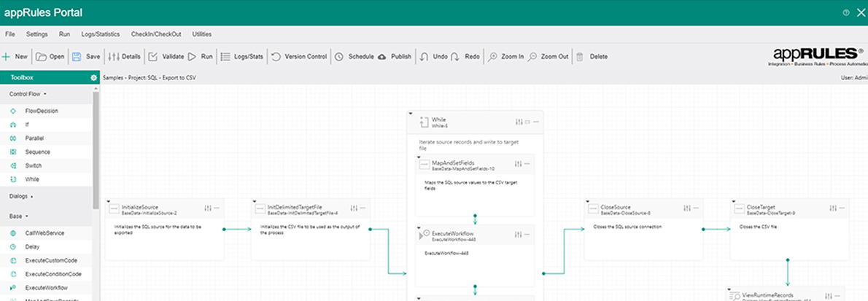This screenshot has width=868, height=301.
Task: Collapse the While node triangle
Action: point(411,113)
